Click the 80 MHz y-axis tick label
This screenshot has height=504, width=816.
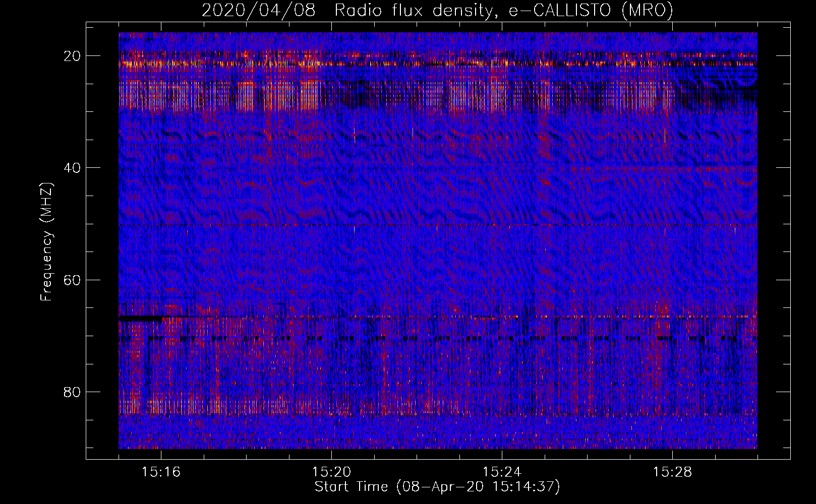coord(73,392)
